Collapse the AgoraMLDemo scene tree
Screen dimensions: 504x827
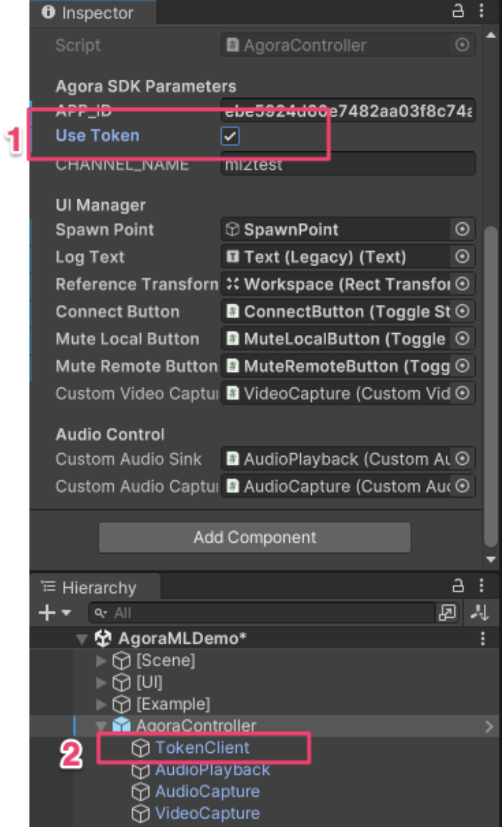click(x=81, y=639)
